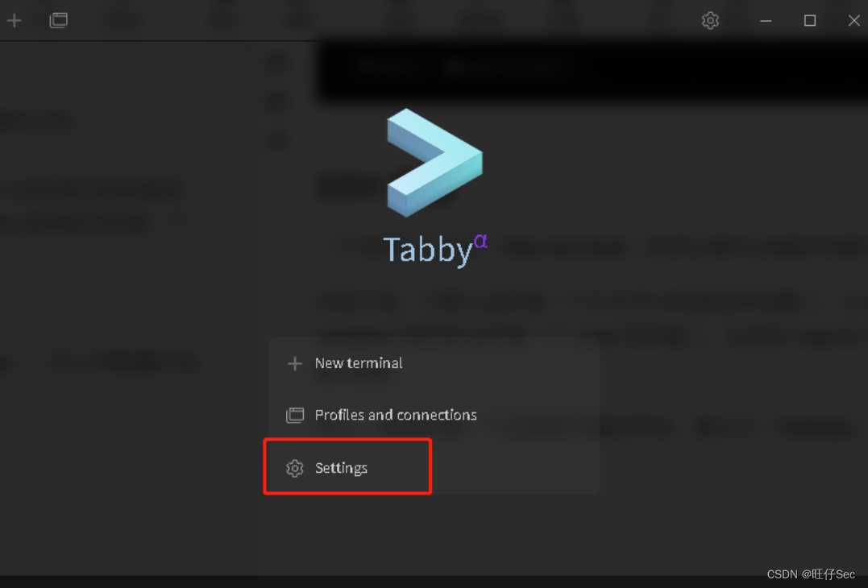Click the CSDN watermark text
Screen dimensions: 868x588
pos(811,574)
